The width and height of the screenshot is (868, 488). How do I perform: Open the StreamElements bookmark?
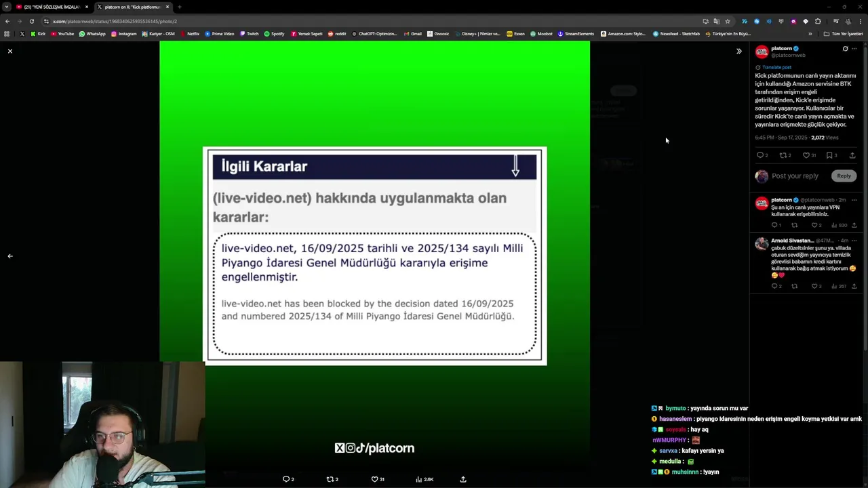click(x=576, y=33)
